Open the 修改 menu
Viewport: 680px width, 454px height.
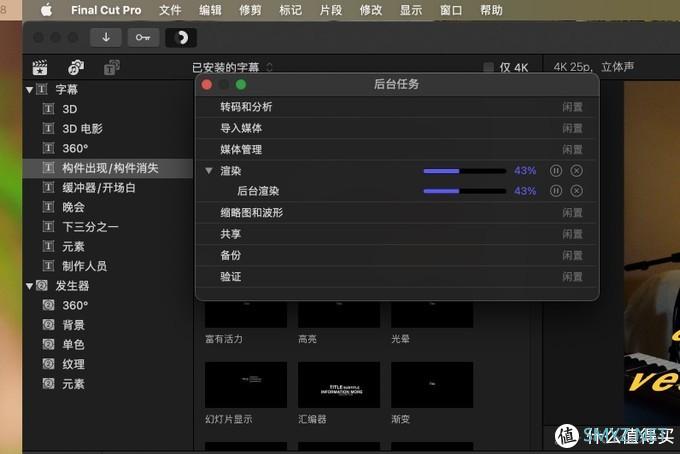371,10
